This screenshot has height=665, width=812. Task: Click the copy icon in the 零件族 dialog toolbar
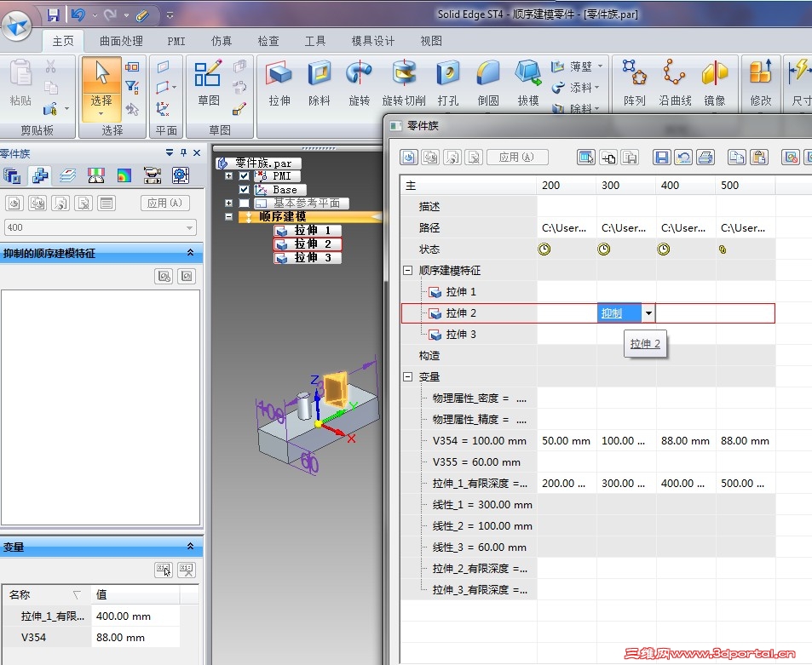pyautogui.click(x=736, y=157)
